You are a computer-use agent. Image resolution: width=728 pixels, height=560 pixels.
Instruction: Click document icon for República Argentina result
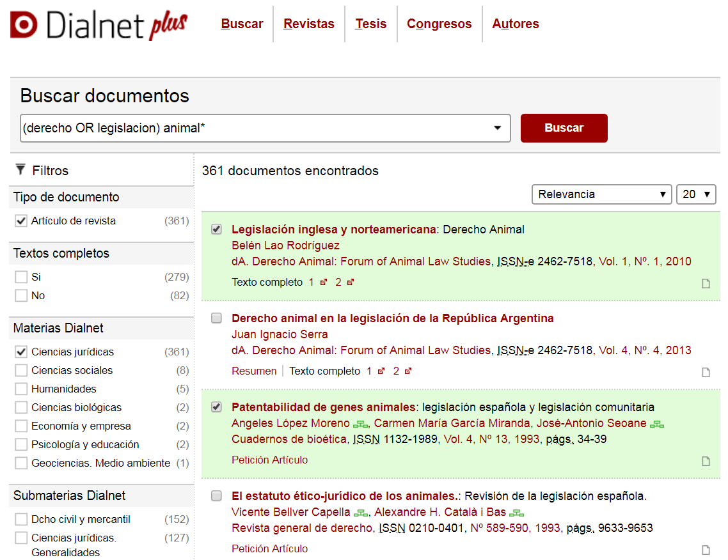(706, 373)
